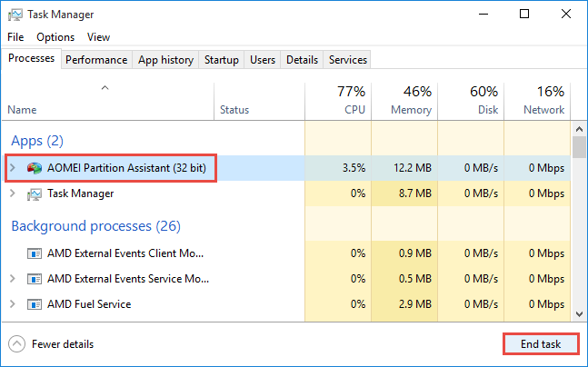Open the Options menu
Screen dimensions: 588x367
click(55, 37)
